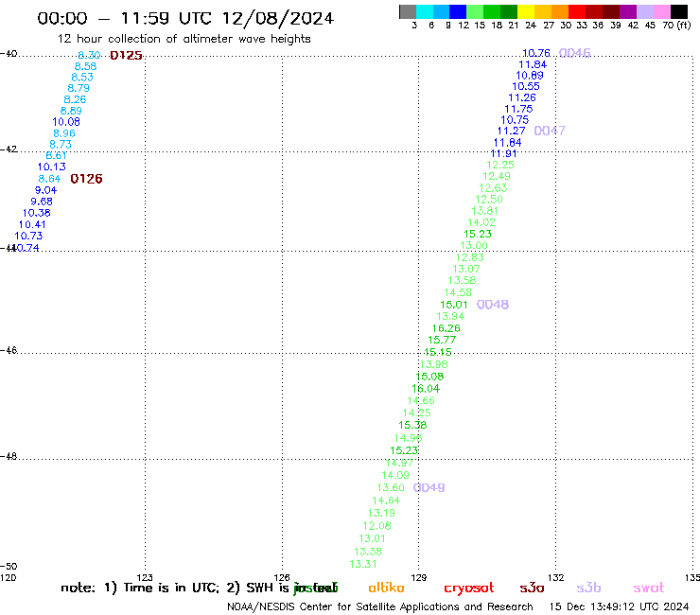Click the yellow swatch in the wave height legend

pos(525,11)
